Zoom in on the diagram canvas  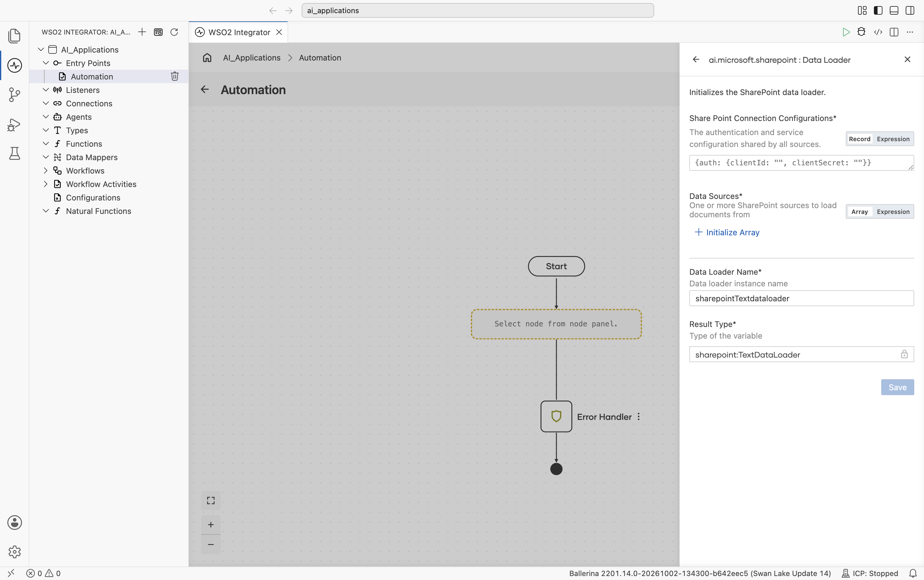coord(211,524)
